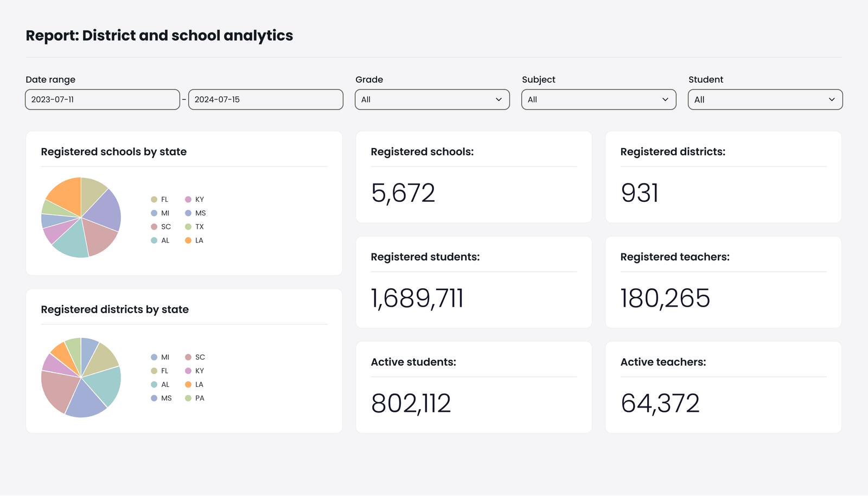Click the start date field showing 2023-07-11
Screen dimensions: 868x496
103,99
